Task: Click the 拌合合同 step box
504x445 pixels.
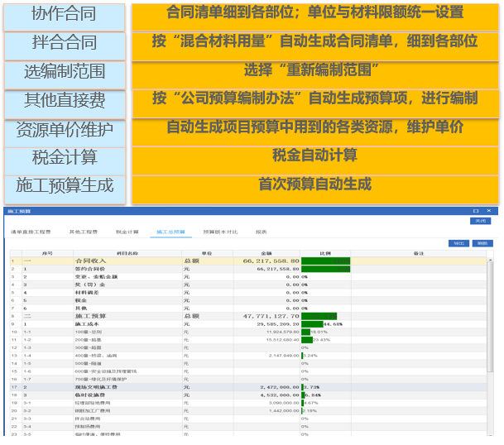Action: [63, 43]
